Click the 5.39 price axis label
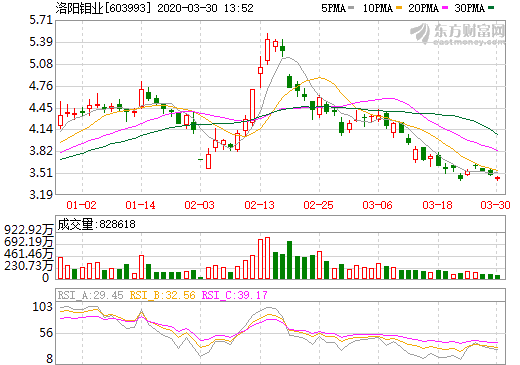520x365 pixels. tap(41, 42)
